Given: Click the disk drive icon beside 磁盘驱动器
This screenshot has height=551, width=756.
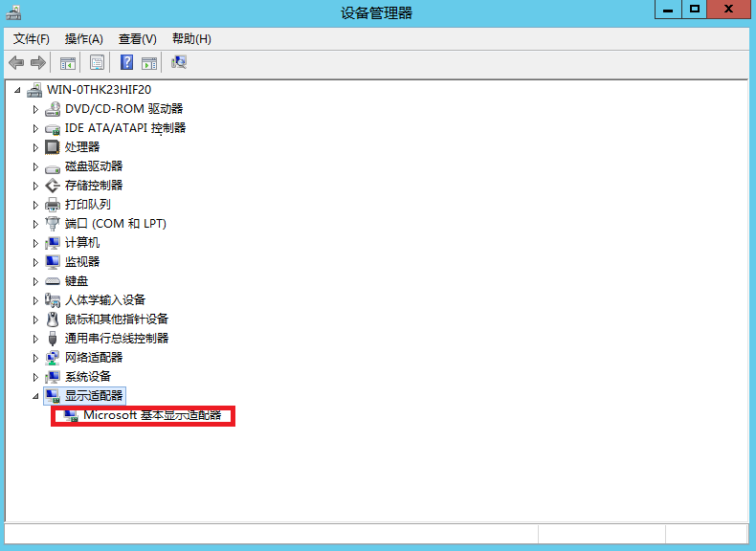Looking at the screenshot, I should point(53,168).
